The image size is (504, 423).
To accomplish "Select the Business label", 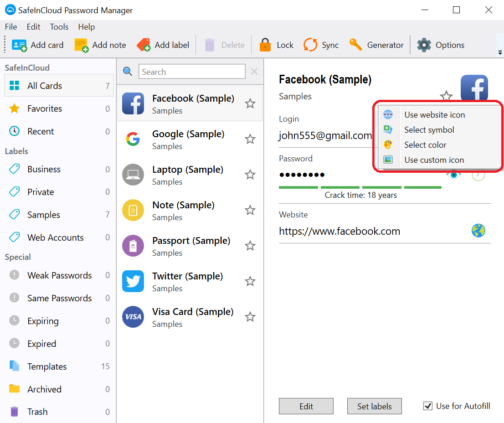I will tap(59, 169).
